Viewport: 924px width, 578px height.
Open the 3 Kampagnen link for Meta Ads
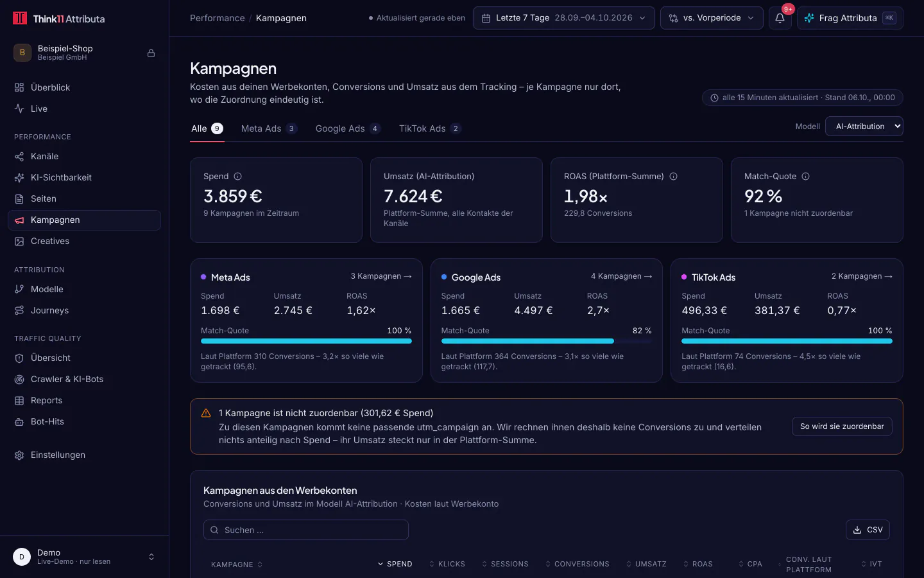[381, 276]
